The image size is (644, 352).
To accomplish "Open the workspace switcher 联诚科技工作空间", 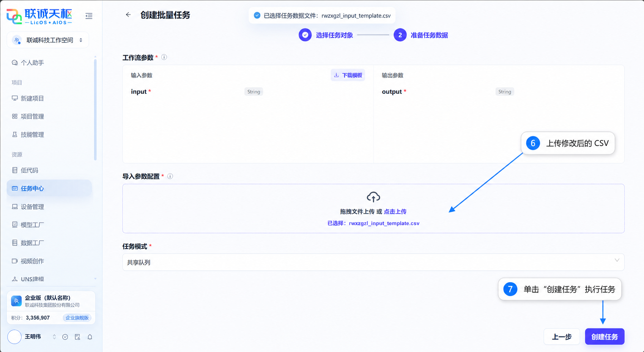I will tap(48, 40).
